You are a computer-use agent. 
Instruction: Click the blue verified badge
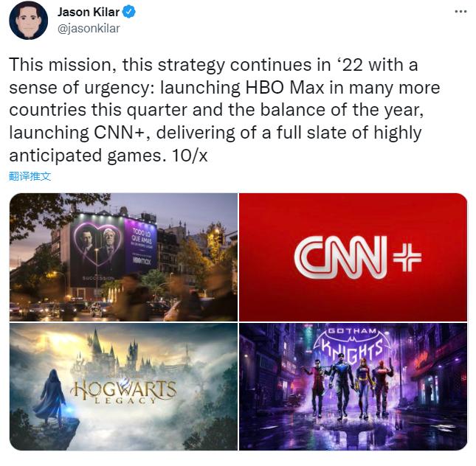[x=128, y=12]
